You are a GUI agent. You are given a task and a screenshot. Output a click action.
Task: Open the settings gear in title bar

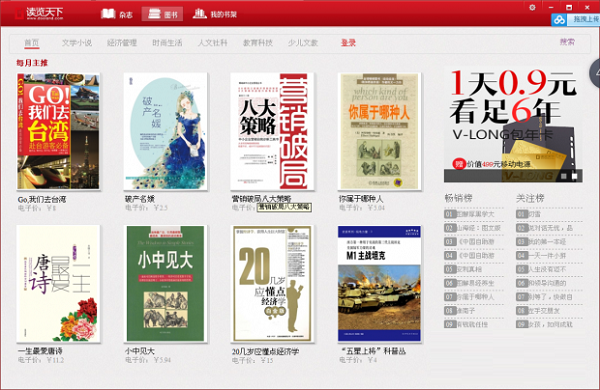pos(532,7)
